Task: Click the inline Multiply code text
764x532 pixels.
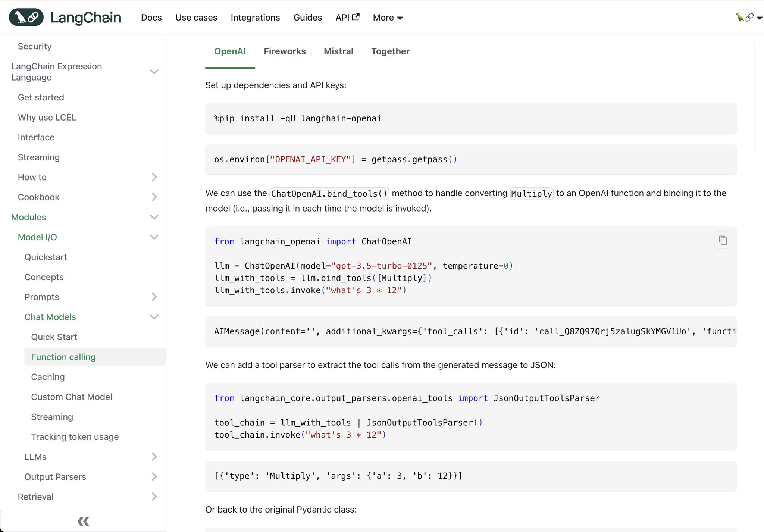Action: pyautogui.click(x=531, y=194)
